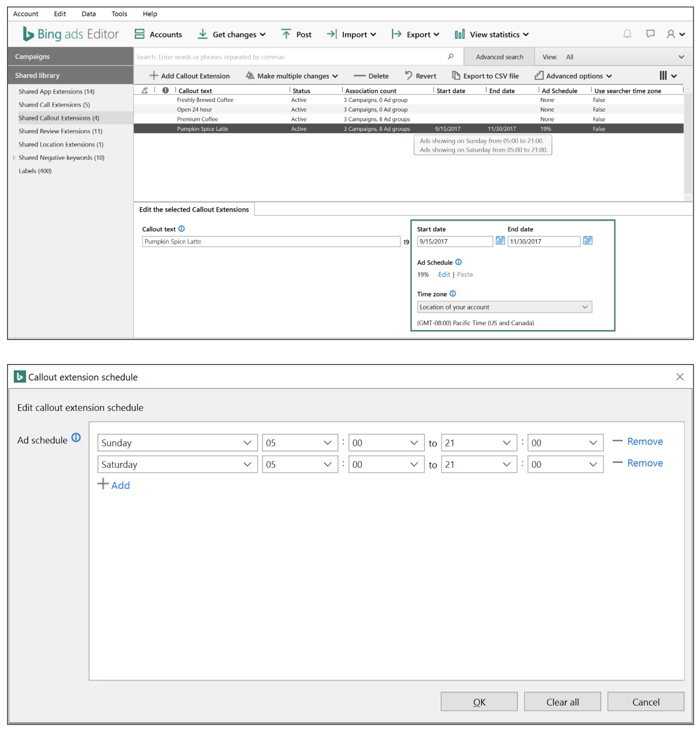This screenshot has height=730, width=700.
Task: Open the Time zone dropdown
Action: [x=504, y=307]
